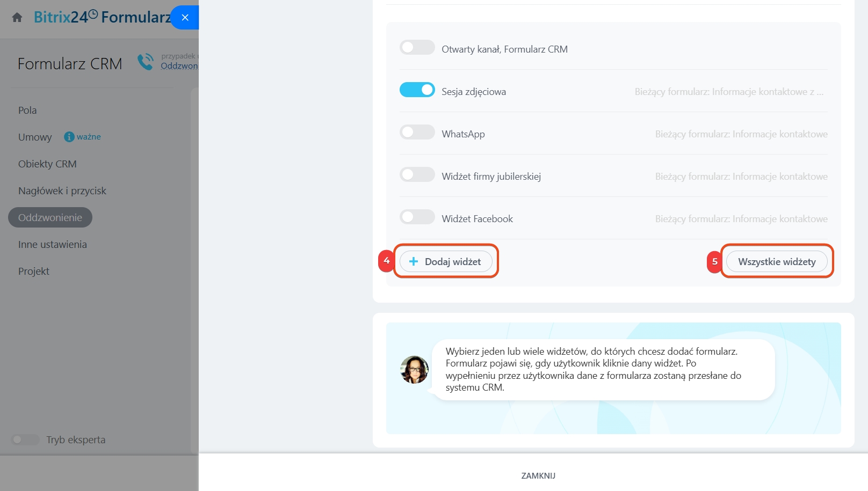Go to Umowy menu item
The image size is (868, 491).
pyautogui.click(x=35, y=137)
